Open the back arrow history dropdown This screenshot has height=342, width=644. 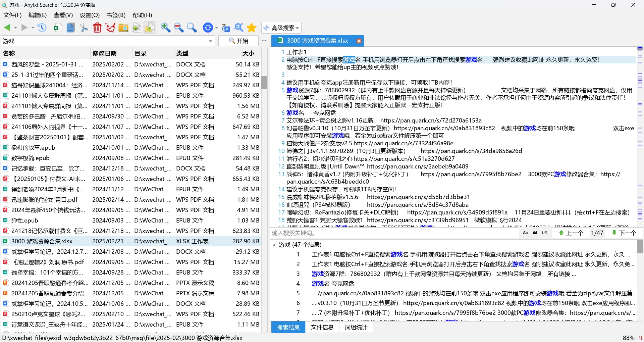click(15, 28)
